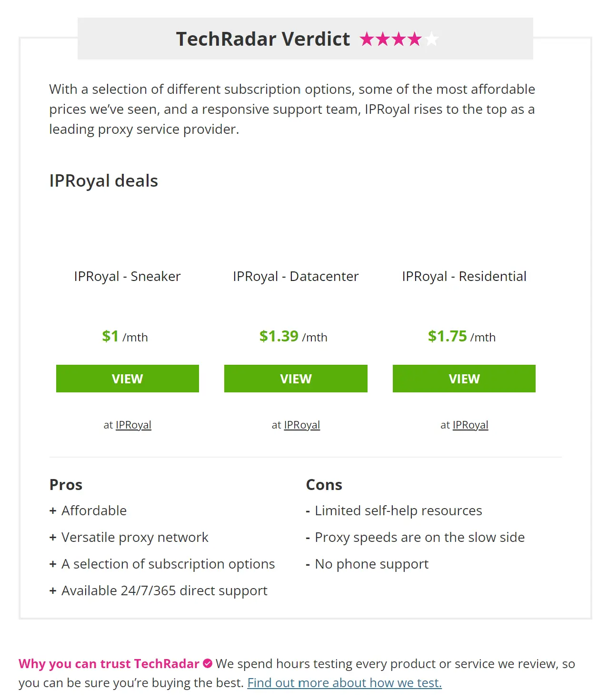This screenshot has width=598, height=700.
Task: Click the empty fifth rating star
Action: (431, 39)
